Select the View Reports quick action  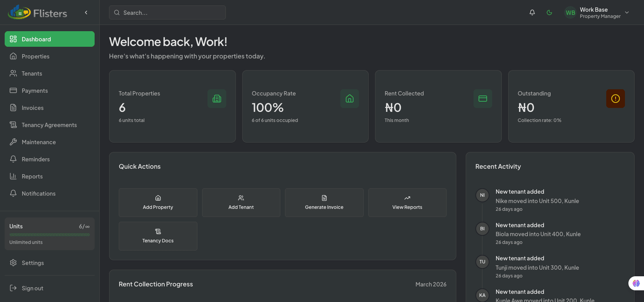pyautogui.click(x=407, y=203)
